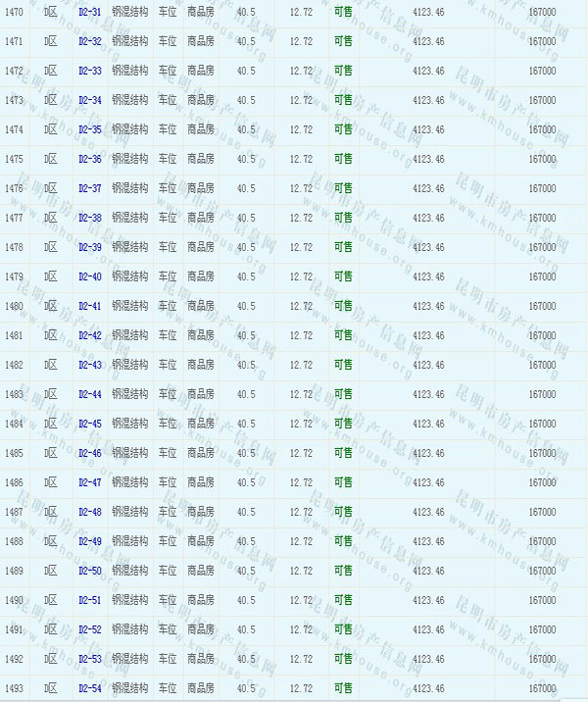Viewport: 588px width, 702px height.
Task: Open the D2-31 parking unit link
Action: click(x=89, y=12)
